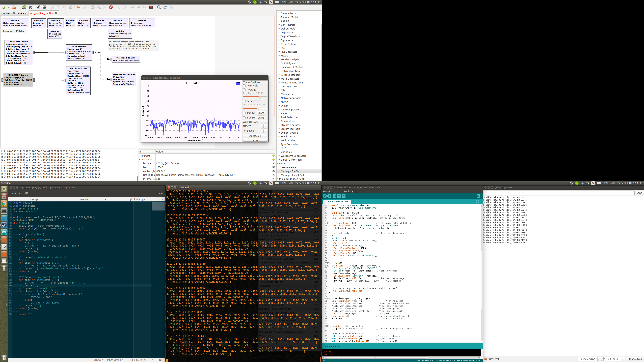Click Save in gedit
644x362 pixels.
[x=160, y=193]
